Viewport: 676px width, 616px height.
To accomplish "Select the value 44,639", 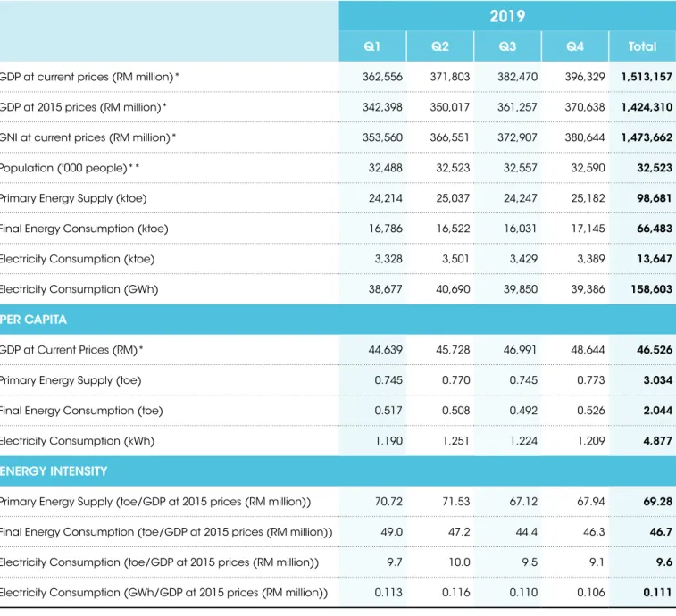I will [386, 350].
